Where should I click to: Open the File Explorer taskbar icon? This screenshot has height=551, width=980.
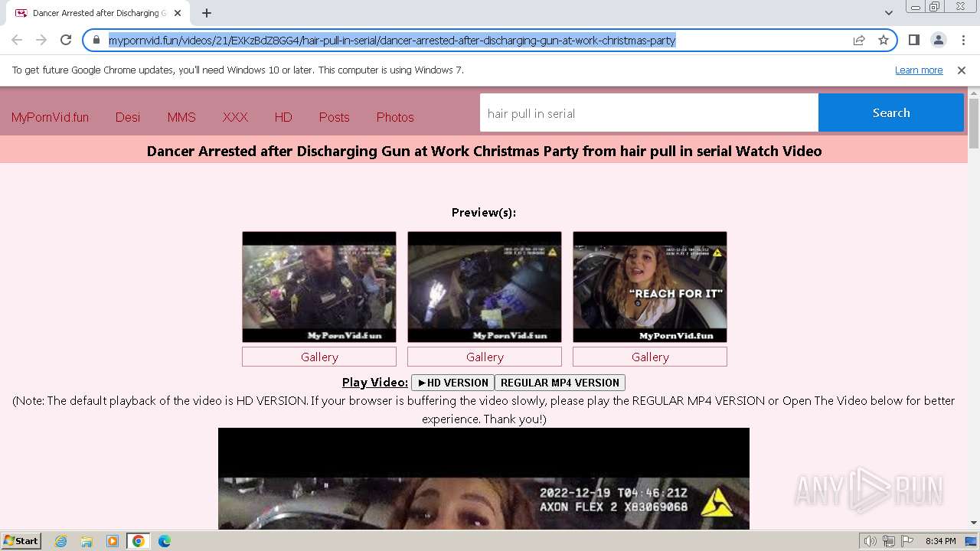click(x=87, y=541)
